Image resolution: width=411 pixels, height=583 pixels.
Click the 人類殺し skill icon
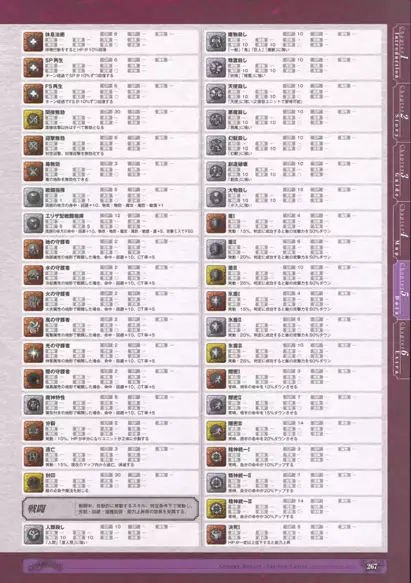point(33,534)
